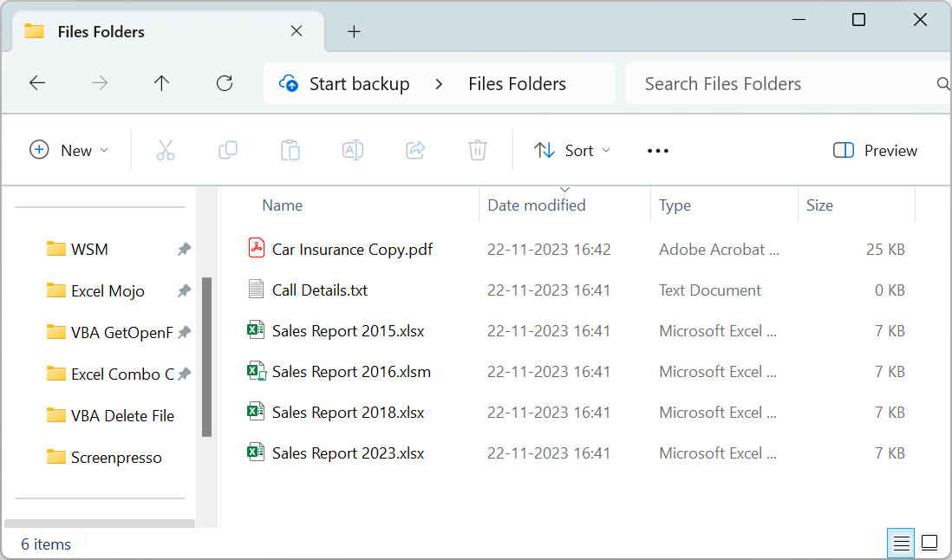Click pin icon beside VBA GetOpenF folder
Screen dimensions: 952x560
[x=185, y=332]
